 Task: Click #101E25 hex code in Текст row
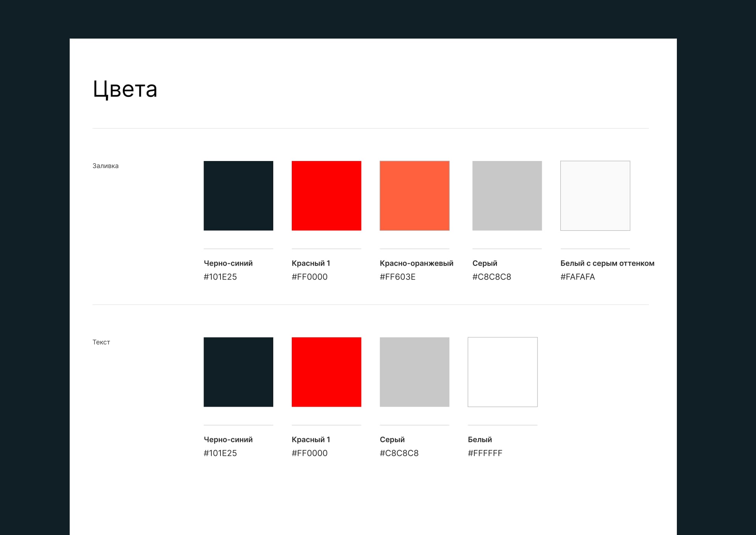pos(220,453)
